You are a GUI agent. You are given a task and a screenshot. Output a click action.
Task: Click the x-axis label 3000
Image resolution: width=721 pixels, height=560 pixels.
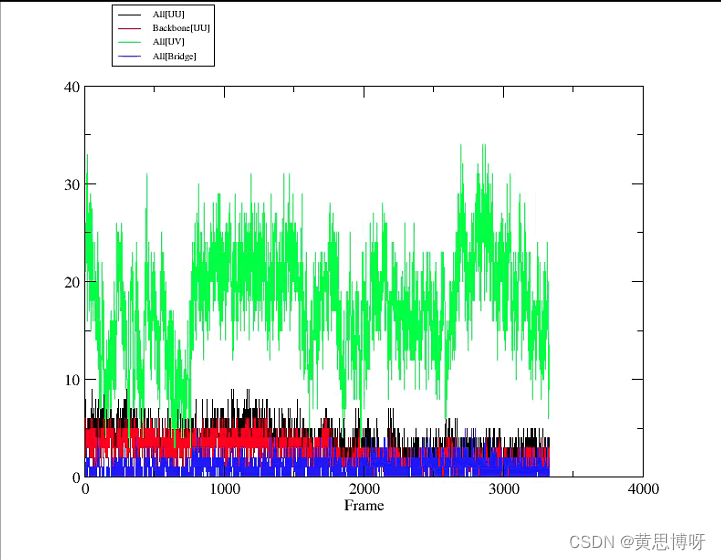click(504, 489)
